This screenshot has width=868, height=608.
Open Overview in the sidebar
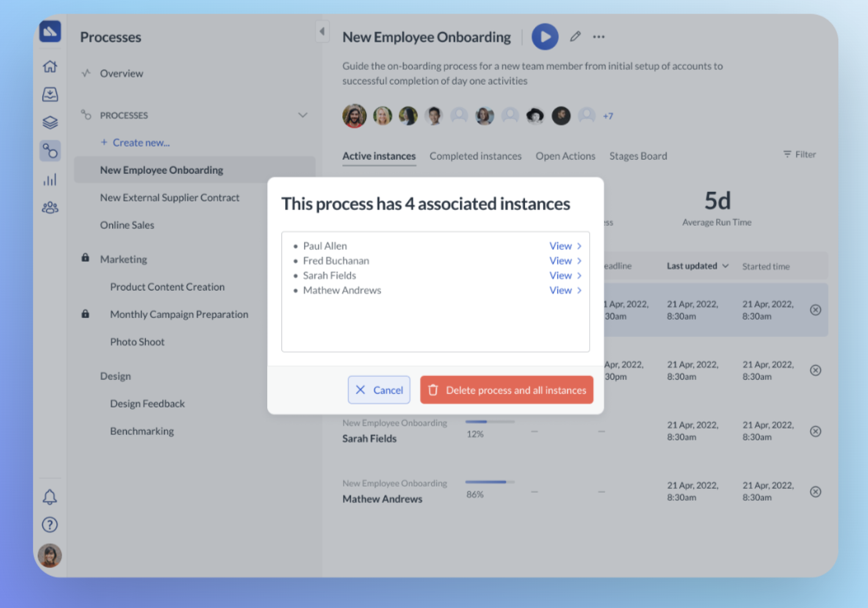coord(121,73)
